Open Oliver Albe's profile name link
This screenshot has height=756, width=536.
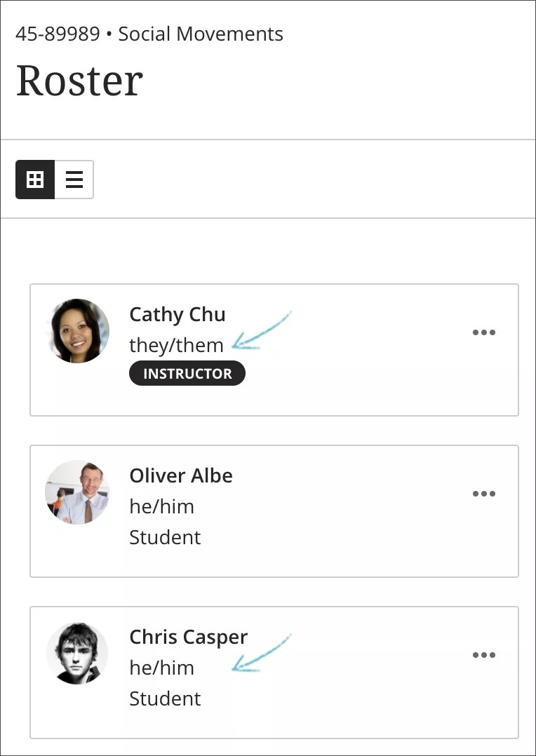pos(180,475)
